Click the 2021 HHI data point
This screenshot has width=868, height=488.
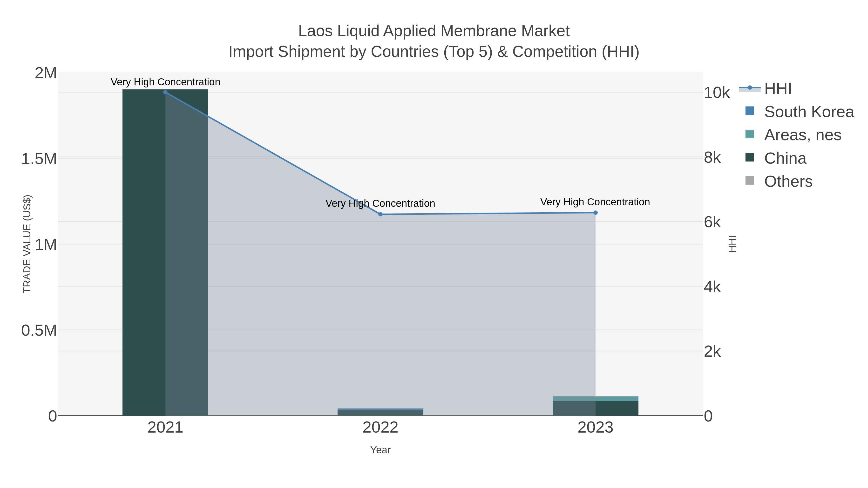coord(165,92)
